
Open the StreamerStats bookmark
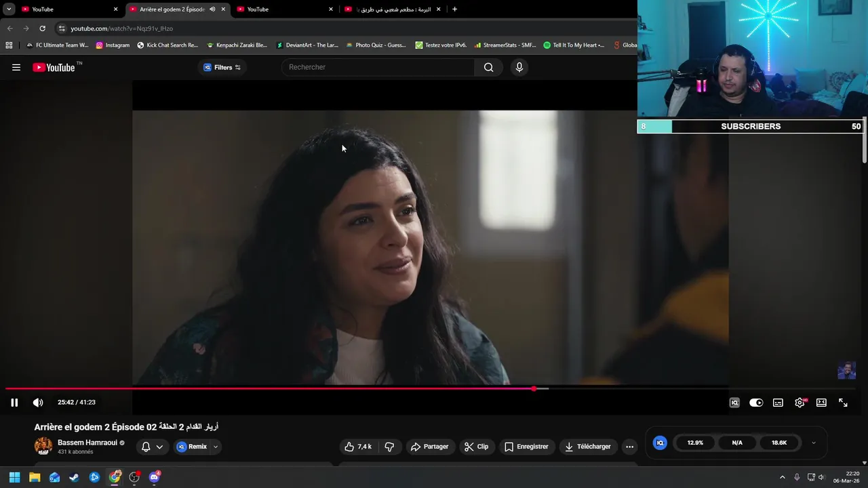coord(505,45)
